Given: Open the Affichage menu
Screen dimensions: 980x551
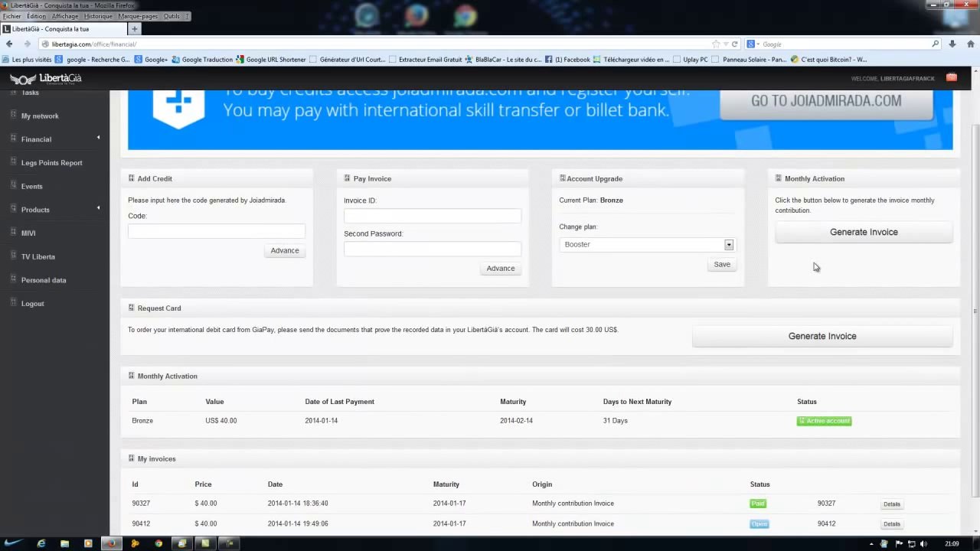Looking at the screenshot, I should [x=65, y=16].
